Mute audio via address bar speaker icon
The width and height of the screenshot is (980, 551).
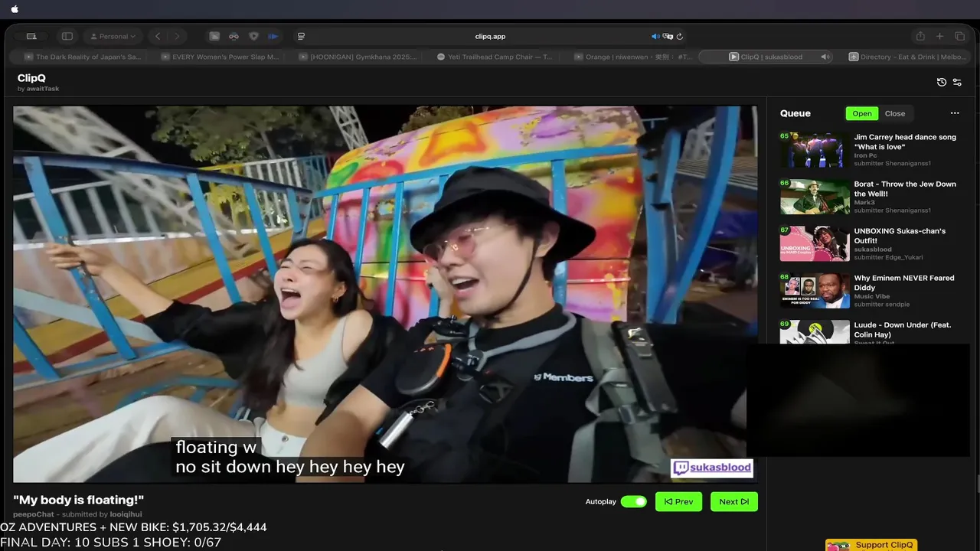point(655,36)
